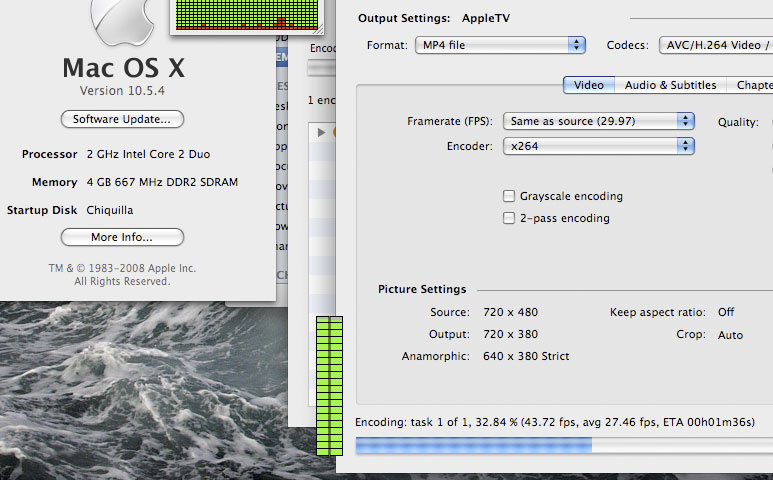Enable Grayscale encoding checkbox
The image size is (773, 480).
tap(509, 196)
